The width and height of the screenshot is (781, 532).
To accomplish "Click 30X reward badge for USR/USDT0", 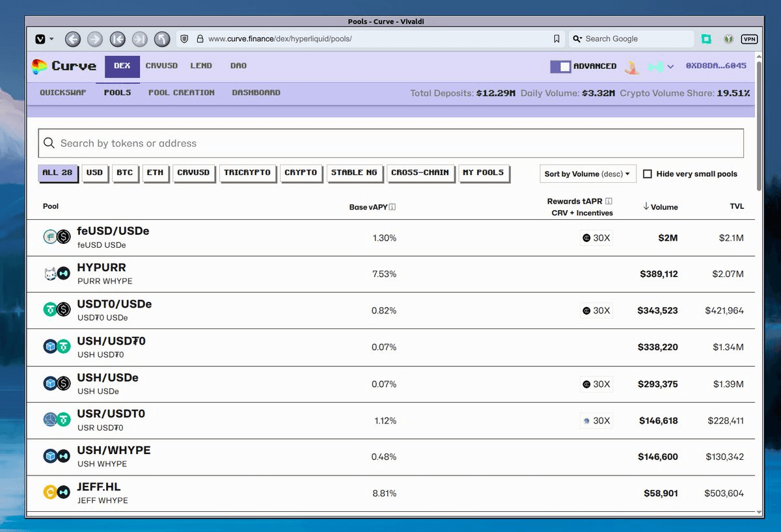I will [x=596, y=421].
